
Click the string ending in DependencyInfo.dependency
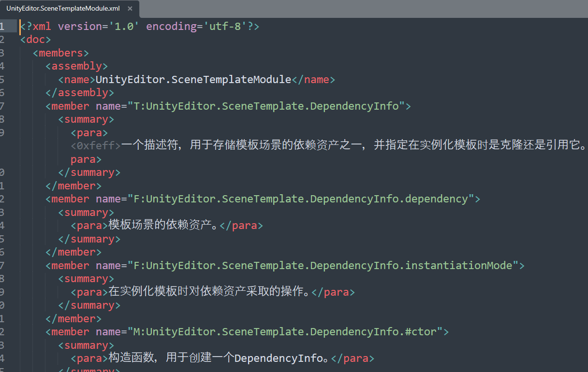click(x=301, y=199)
